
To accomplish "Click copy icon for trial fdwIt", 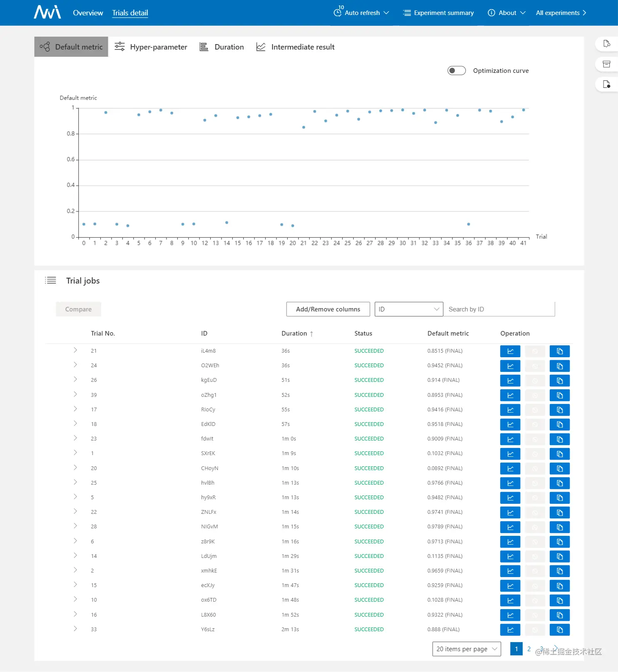I will point(560,439).
